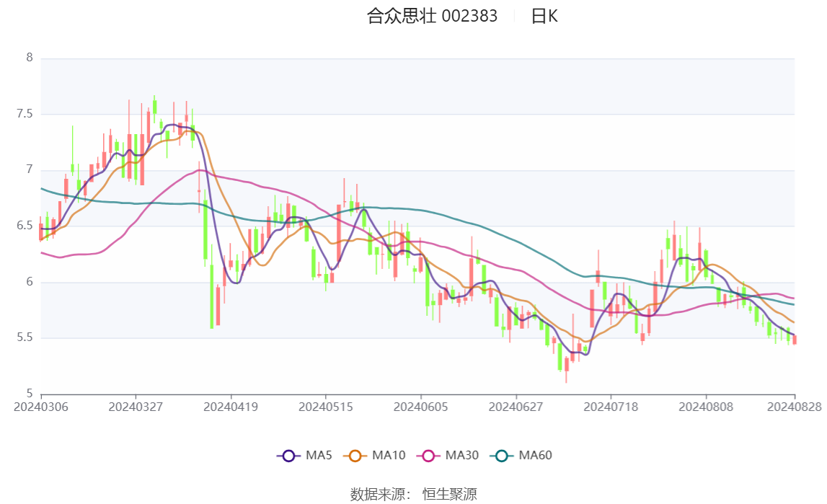Click the x-axis date label 20240515

click(325, 407)
